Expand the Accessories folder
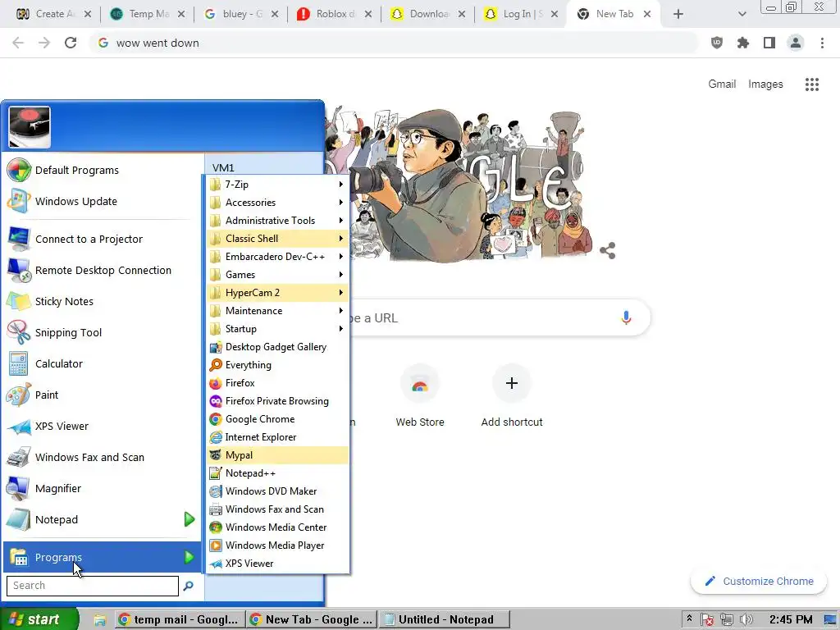This screenshot has width=840, height=630. (x=277, y=203)
